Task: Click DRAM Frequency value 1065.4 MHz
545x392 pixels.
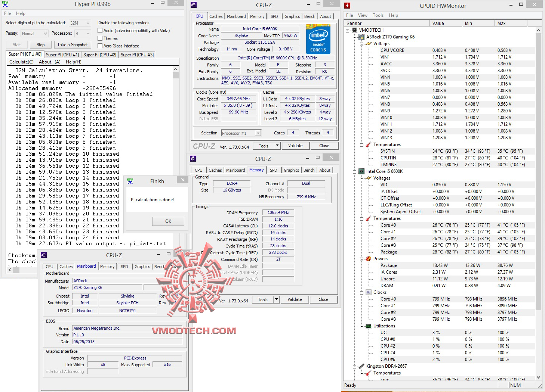Action: tap(278, 212)
